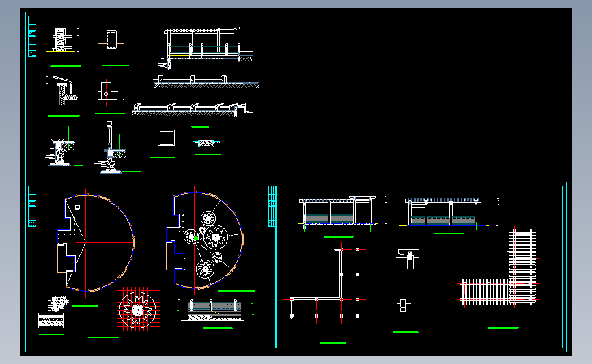592x364 pixels.
Task: Click the column plan with red crosshair
Action: point(109,92)
